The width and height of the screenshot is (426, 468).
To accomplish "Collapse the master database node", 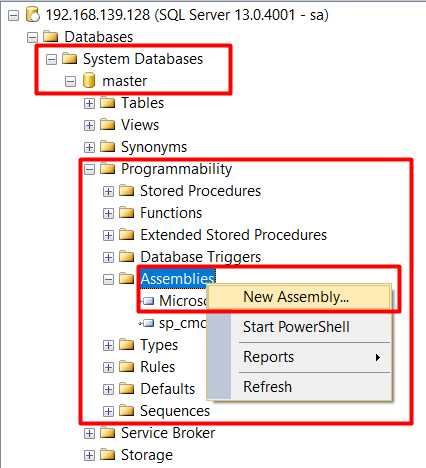I will 70,81.
